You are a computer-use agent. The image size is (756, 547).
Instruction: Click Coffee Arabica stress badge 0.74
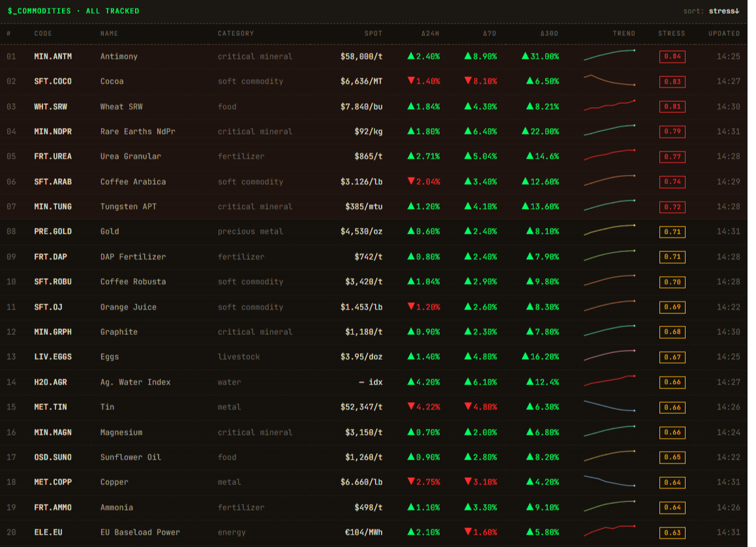click(x=672, y=182)
